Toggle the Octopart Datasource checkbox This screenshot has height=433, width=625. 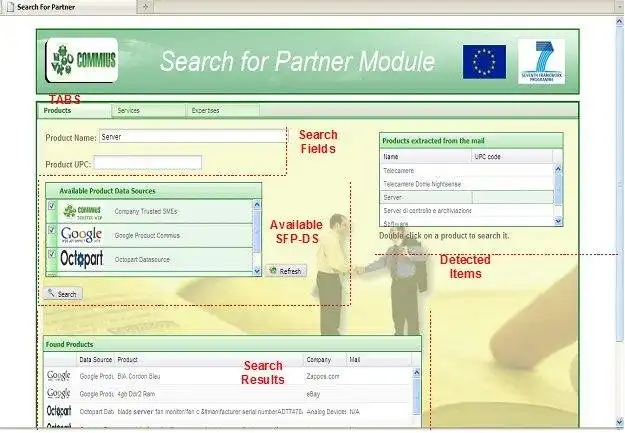51,254
